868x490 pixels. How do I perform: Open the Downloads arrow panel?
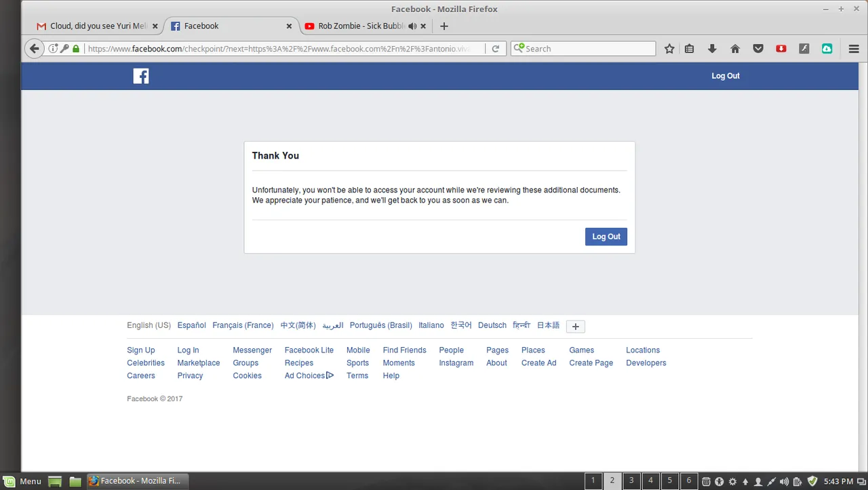(712, 49)
